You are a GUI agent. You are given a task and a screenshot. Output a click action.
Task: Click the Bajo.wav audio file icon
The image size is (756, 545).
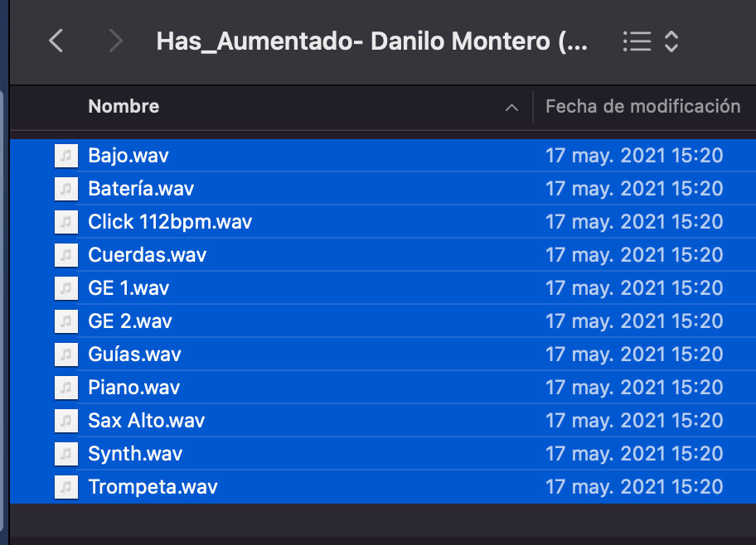coord(66,156)
